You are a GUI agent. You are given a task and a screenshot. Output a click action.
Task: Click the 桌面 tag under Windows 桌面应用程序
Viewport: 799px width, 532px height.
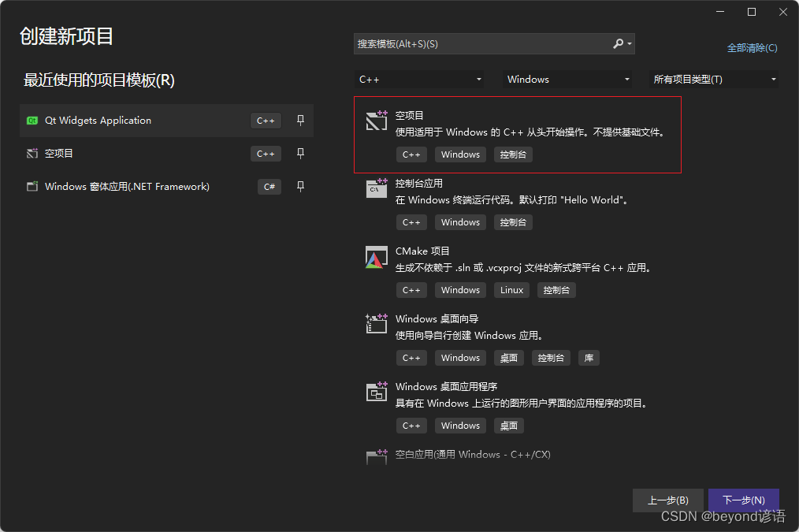[508, 426]
